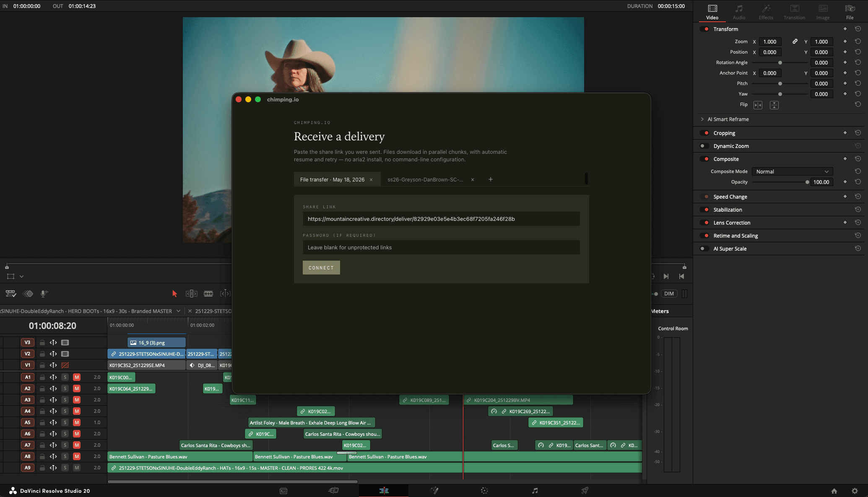
Task: Click the Password input field
Action: (441, 247)
